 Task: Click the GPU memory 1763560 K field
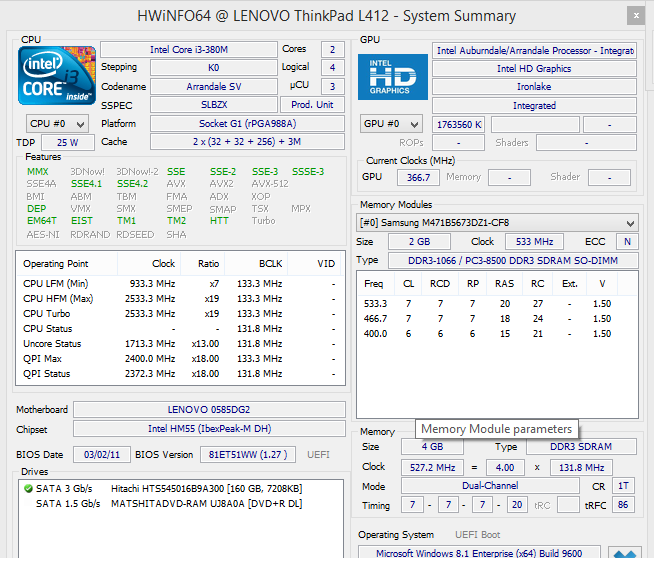[459, 125]
